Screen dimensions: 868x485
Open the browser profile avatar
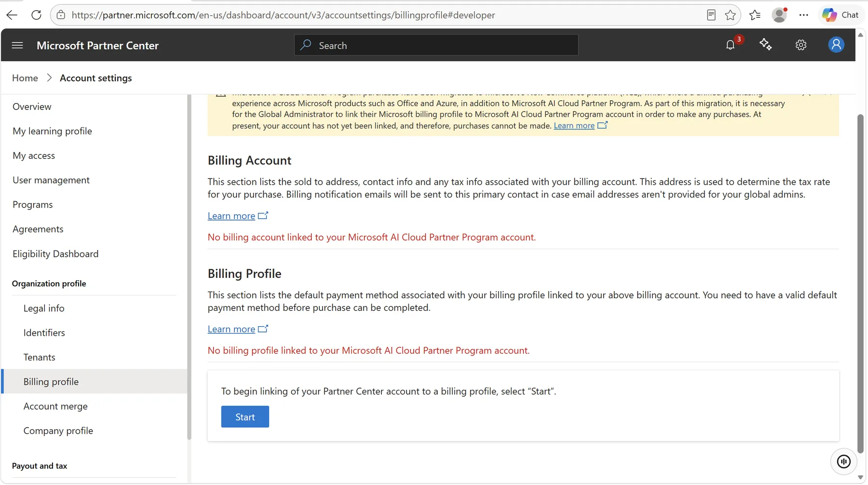coord(779,15)
